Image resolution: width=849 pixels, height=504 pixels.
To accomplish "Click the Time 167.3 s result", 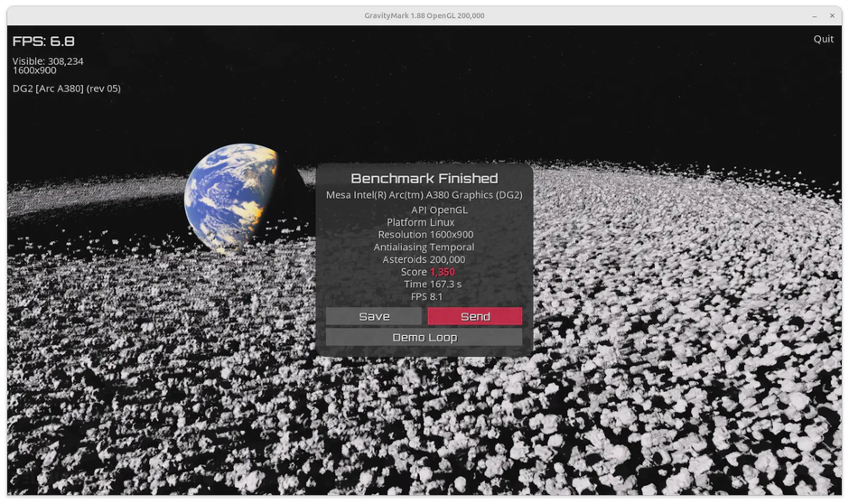I will coord(432,285).
